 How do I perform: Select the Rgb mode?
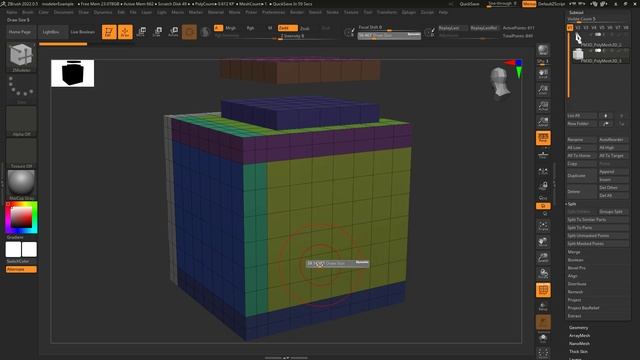(x=250, y=28)
